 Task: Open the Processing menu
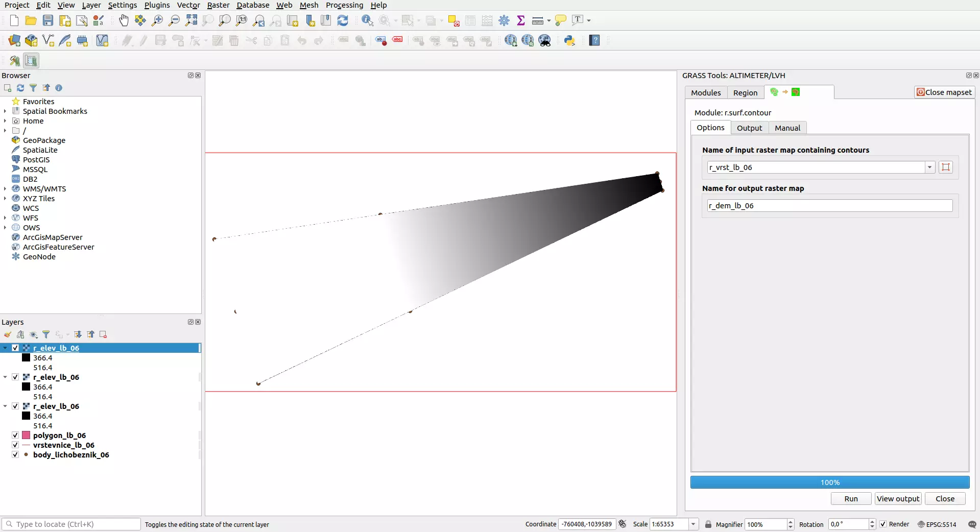pos(344,5)
